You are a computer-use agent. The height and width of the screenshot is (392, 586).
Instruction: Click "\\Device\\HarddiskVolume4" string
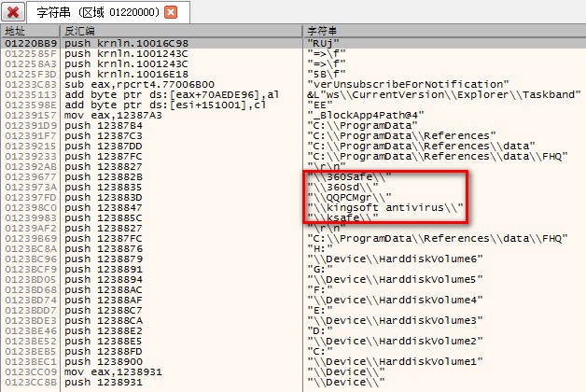395,301
